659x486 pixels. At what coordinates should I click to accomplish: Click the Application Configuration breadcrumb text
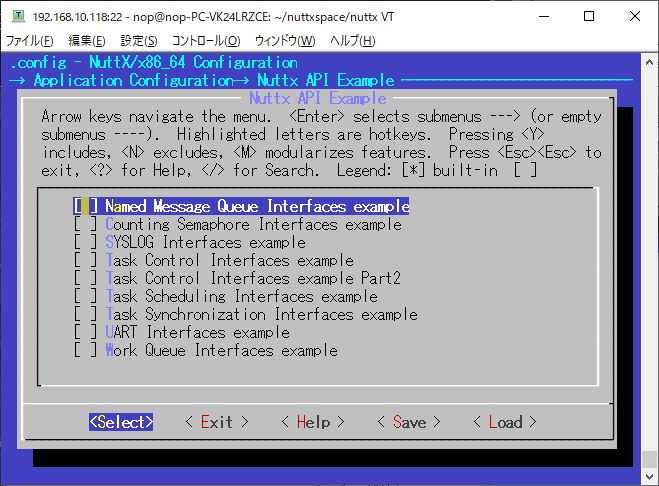pos(134,80)
